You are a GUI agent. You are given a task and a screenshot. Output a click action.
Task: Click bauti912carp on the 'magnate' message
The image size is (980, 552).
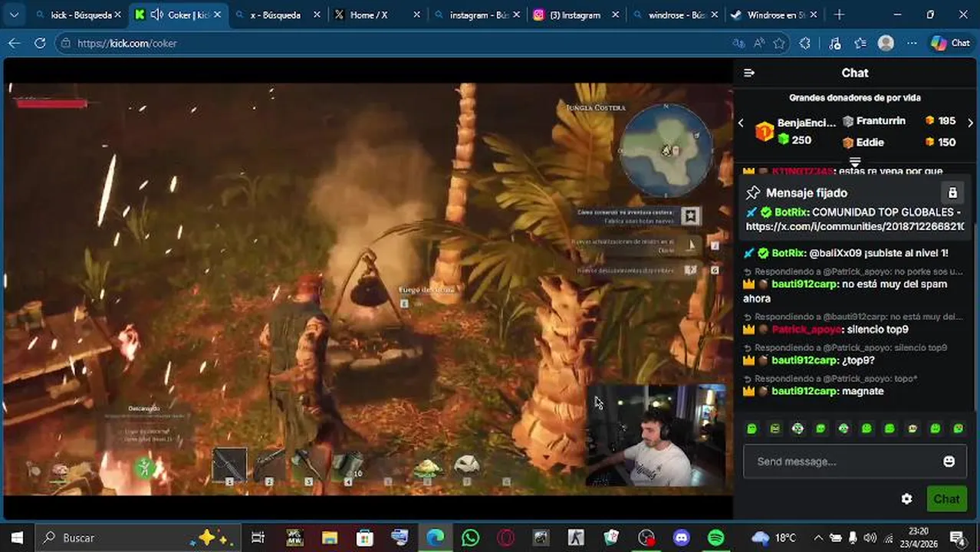coord(804,391)
